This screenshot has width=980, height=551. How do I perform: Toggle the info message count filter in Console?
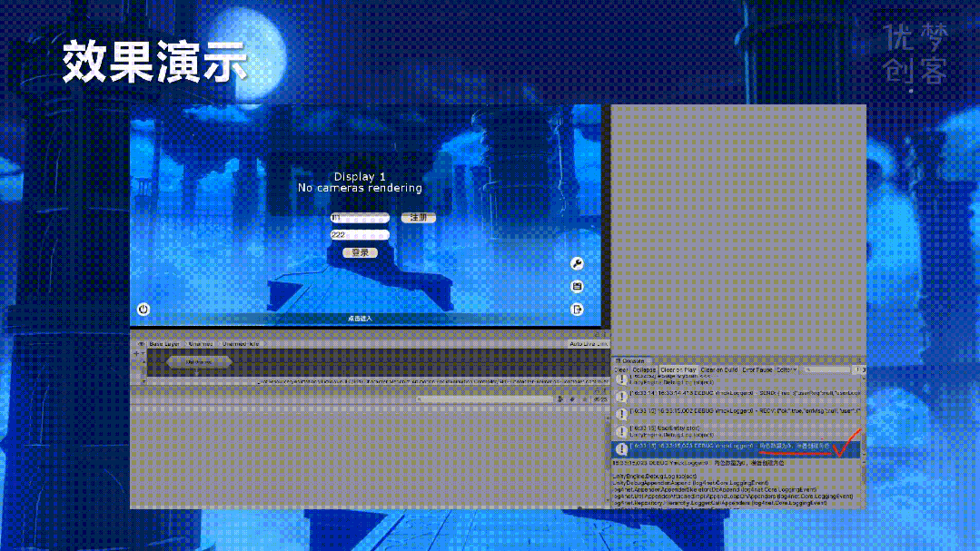coord(861,369)
